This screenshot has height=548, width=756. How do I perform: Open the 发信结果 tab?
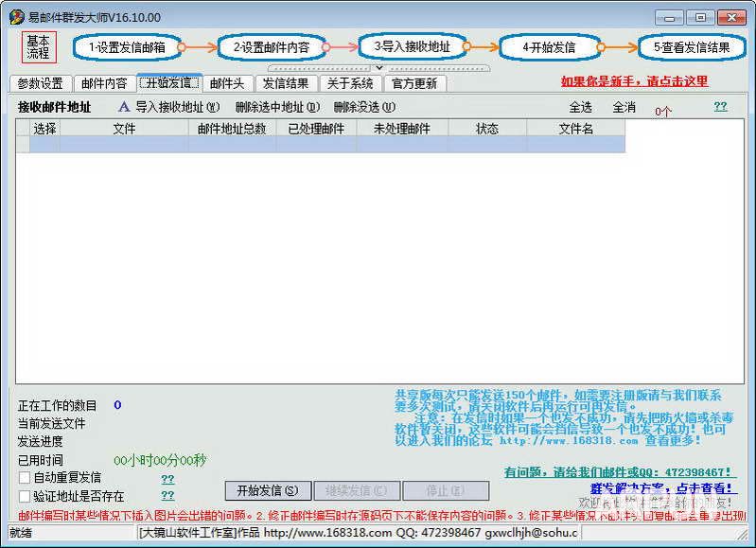point(286,83)
